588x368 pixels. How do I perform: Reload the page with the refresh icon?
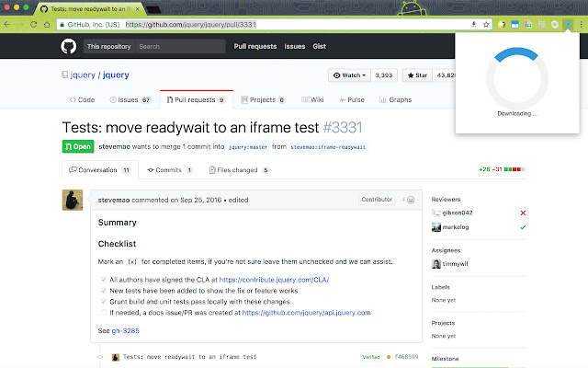(33, 25)
